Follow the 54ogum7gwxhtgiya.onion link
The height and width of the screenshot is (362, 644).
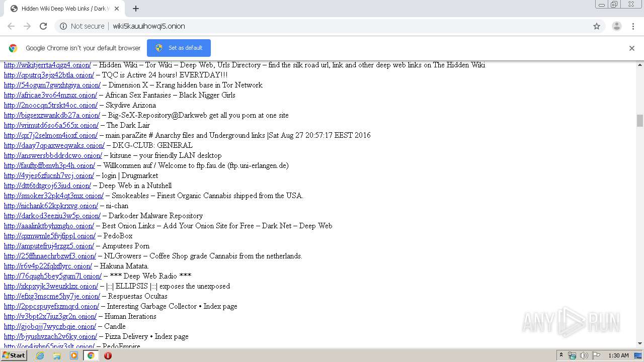[x=52, y=85]
